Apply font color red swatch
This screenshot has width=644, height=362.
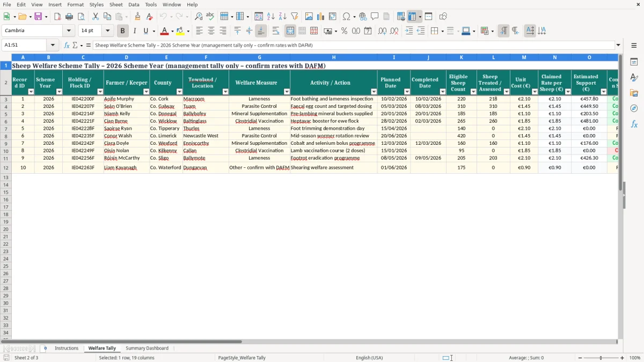[165, 31]
